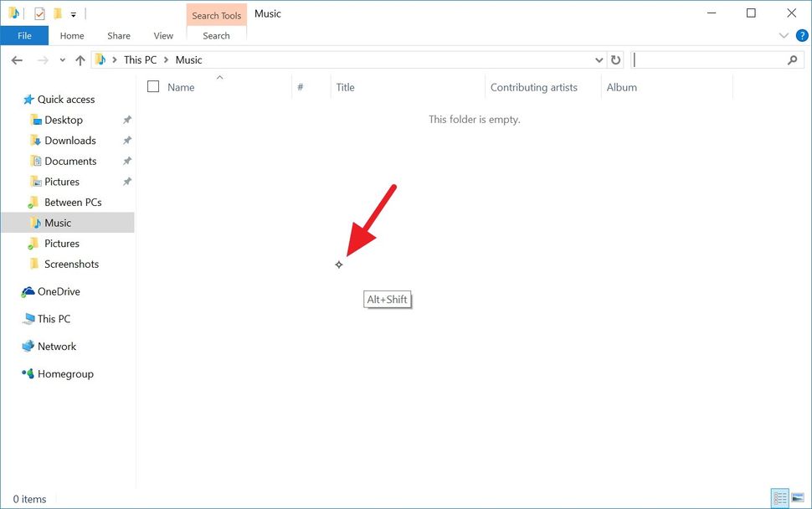Viewport: 812px width, 509px height.
Task: Click the Properties icon in quick access toolbar
Action: pos(39,13)
